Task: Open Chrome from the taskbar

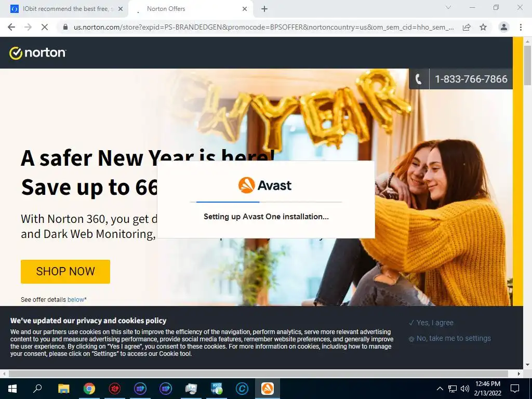Action: click(89, 389)
